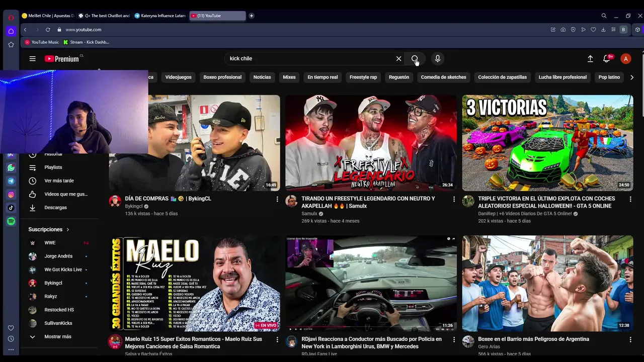Open options for DÍA DE COMPRAS video
The width and height of the screenshot is (644, 362).
[277, 200]
